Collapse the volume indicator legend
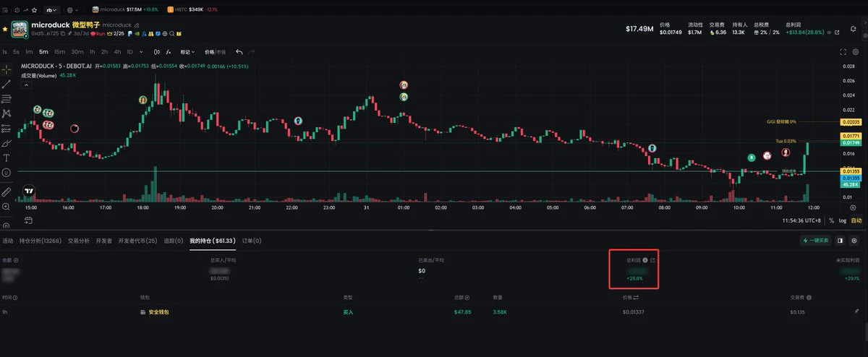The image size is (868, 357). (x=27, y=85)
